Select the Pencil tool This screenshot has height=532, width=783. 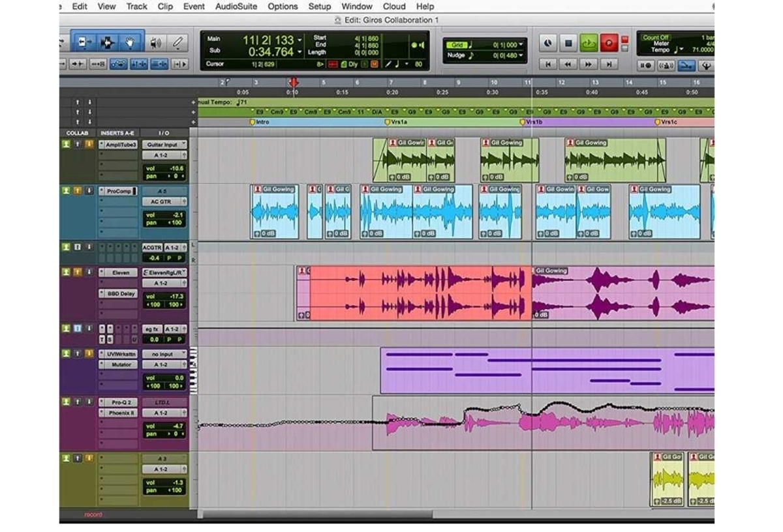[x=177, y=43]
